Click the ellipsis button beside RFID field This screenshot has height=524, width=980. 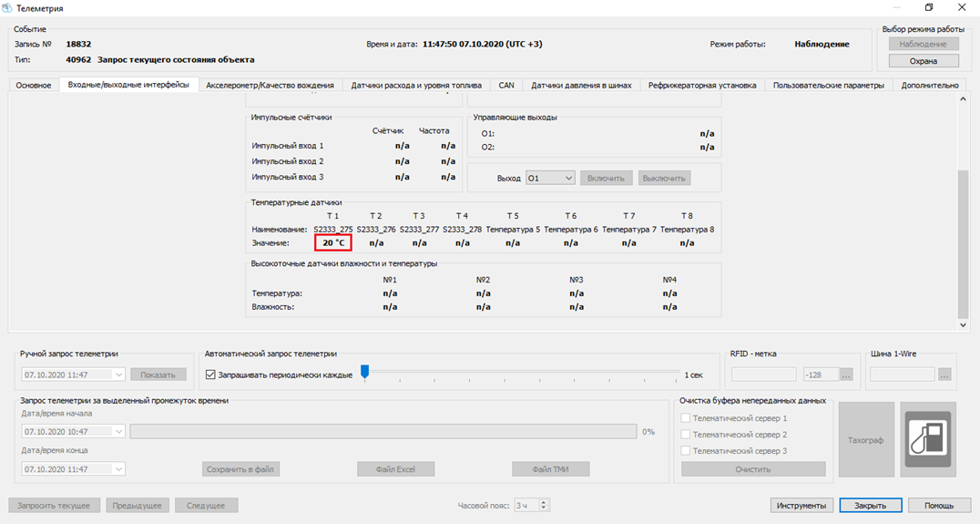(x=846, y=375)
